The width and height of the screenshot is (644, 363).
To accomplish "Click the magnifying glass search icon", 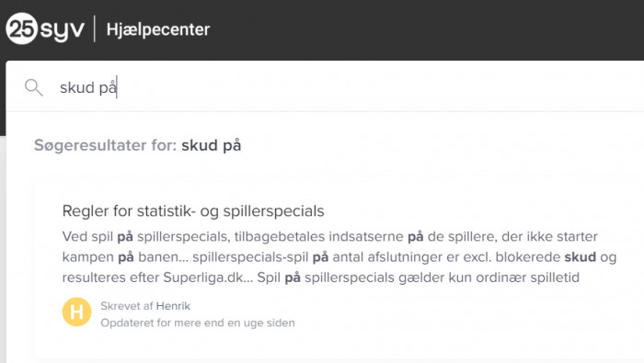I will (33, 87).
